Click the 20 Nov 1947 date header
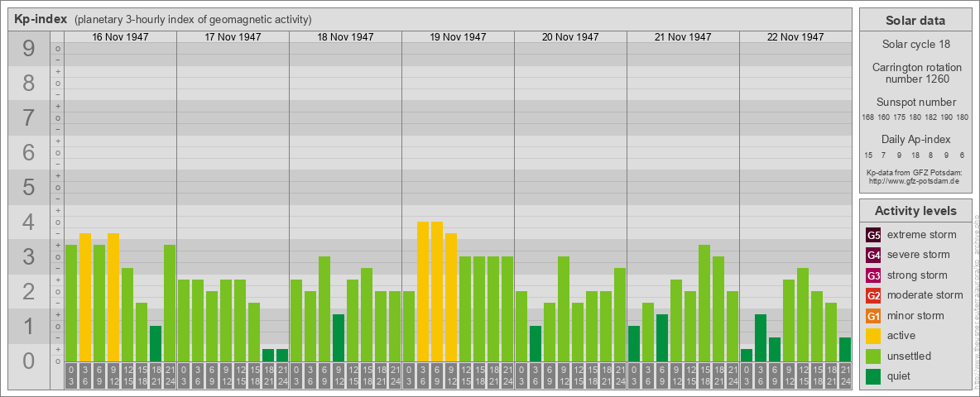Viewport: 980px width, 397px height. tap(570, 37)
